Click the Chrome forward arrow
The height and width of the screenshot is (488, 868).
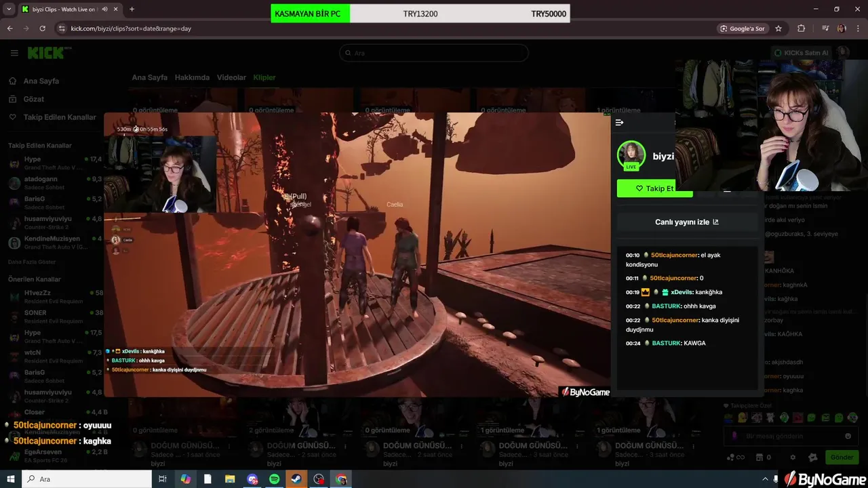pyautogui.click(x=26, y=28)
